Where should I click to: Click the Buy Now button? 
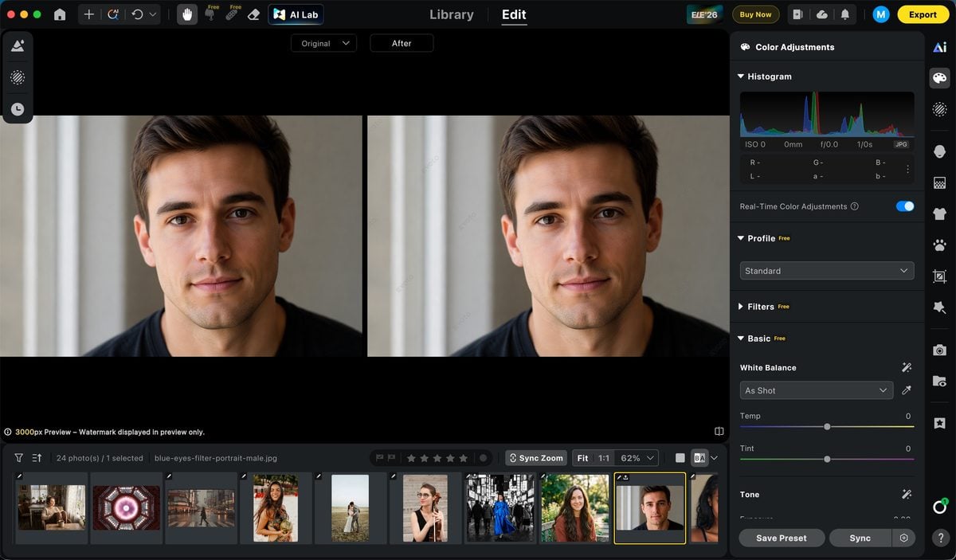coord(755,14)
